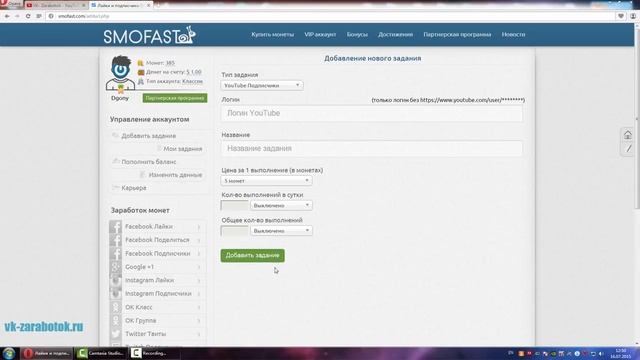The width and height of the screenshot is (640, 360).
Task: Open Партнерская программа in the top navigation
Action: 457,35
